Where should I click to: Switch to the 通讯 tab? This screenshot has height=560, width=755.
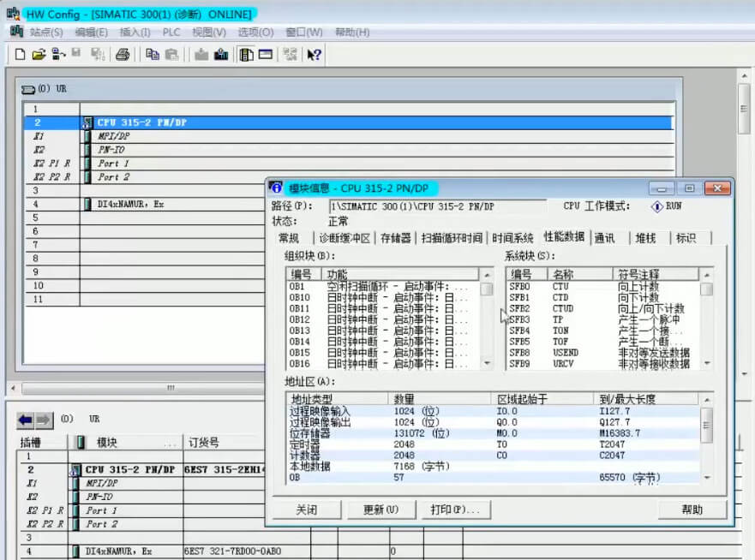[604, 238]
